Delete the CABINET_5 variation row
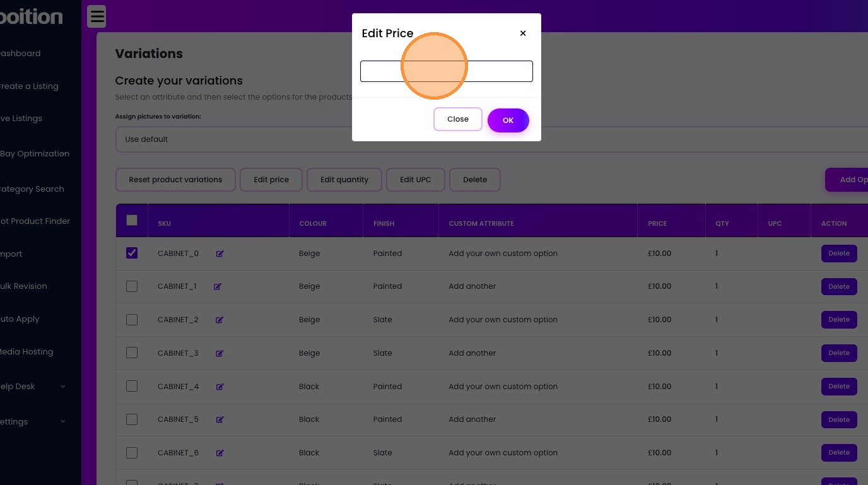 click(x=839, y=419)
